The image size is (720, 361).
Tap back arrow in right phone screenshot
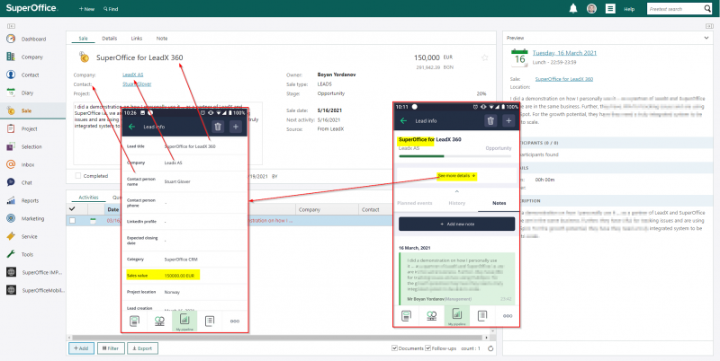click(x=404, y=121)
